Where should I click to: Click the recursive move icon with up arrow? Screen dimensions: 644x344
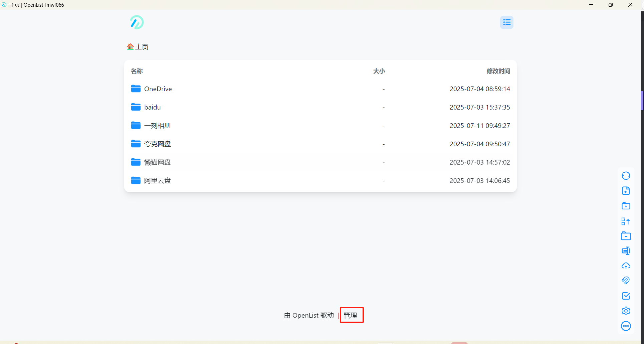coord(626,221)
